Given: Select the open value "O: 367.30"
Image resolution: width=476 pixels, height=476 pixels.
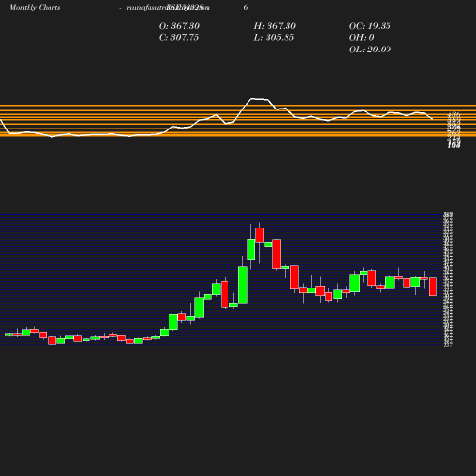Looking at the screenshot, I should pyautogui.click(x=179, y=26).
